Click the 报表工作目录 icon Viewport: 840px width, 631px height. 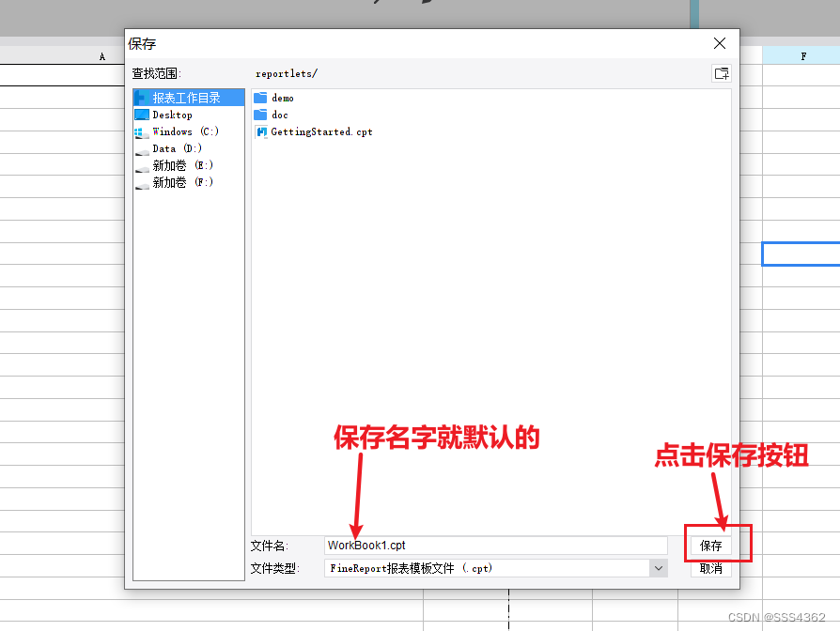[x=141, y=98]
